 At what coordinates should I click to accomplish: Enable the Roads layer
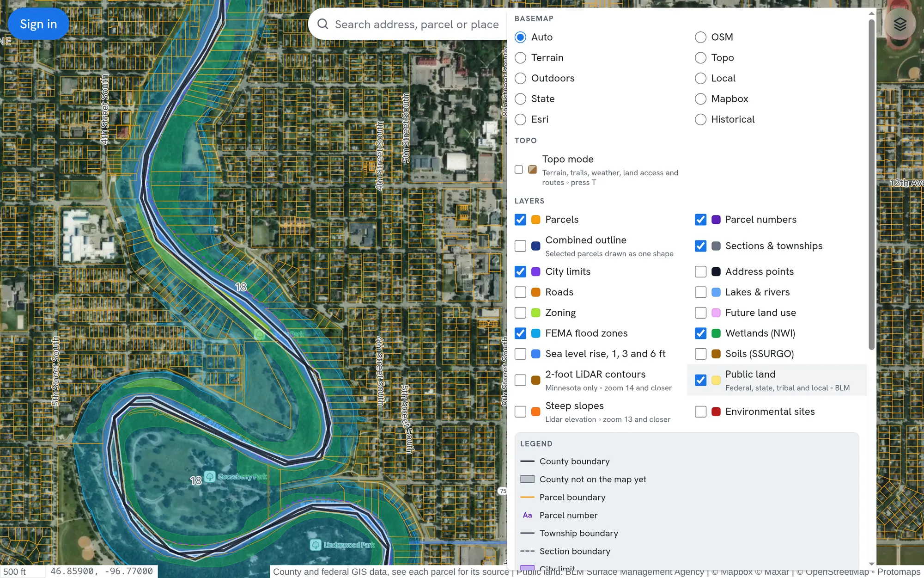[x=520, y=292]
